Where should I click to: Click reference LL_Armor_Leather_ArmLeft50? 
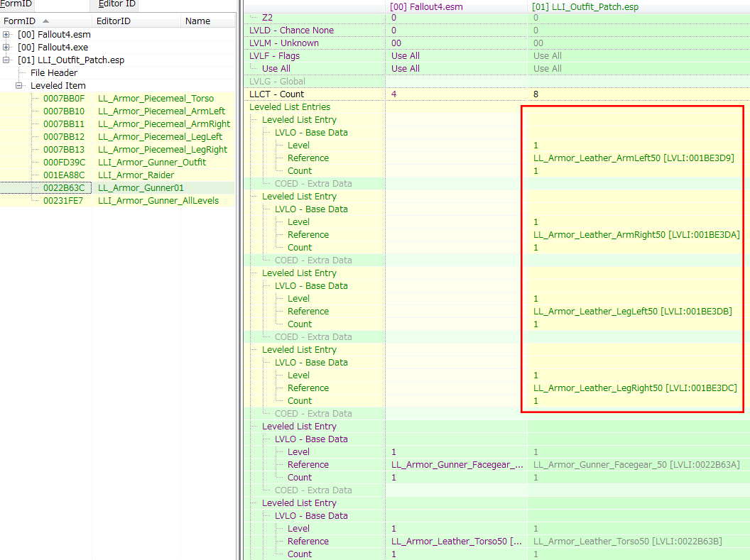(x=634, y=158)
